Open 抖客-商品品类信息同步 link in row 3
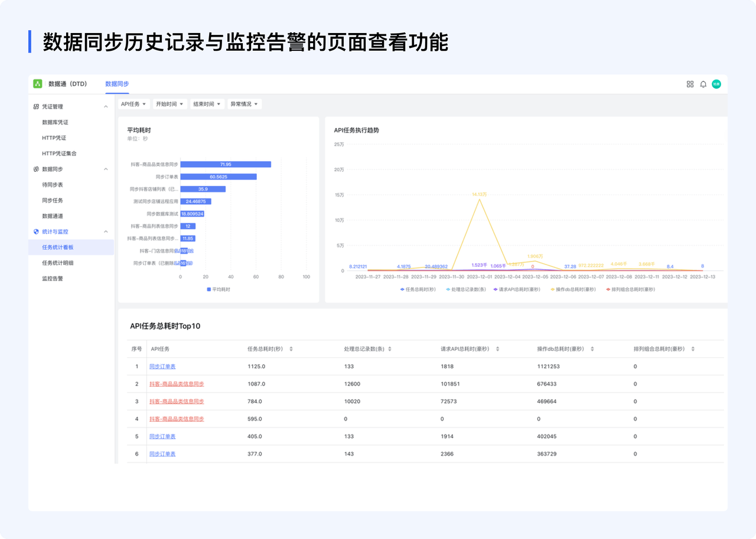The image size is (756, 539). coord(177,401)
